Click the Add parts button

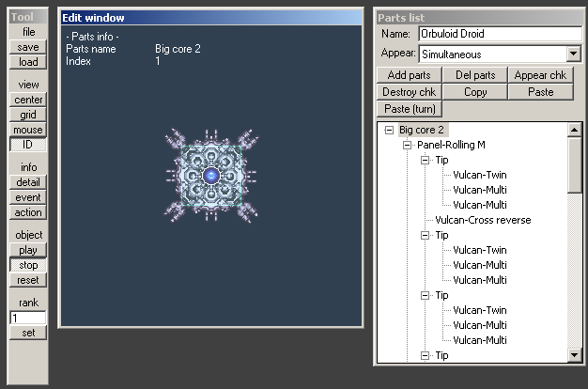click(410, 75)
